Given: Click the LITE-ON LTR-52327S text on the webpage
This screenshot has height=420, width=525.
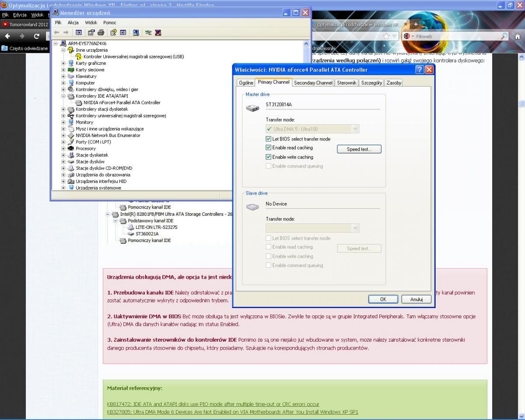Looking at the screenshot, I should 157,227.
